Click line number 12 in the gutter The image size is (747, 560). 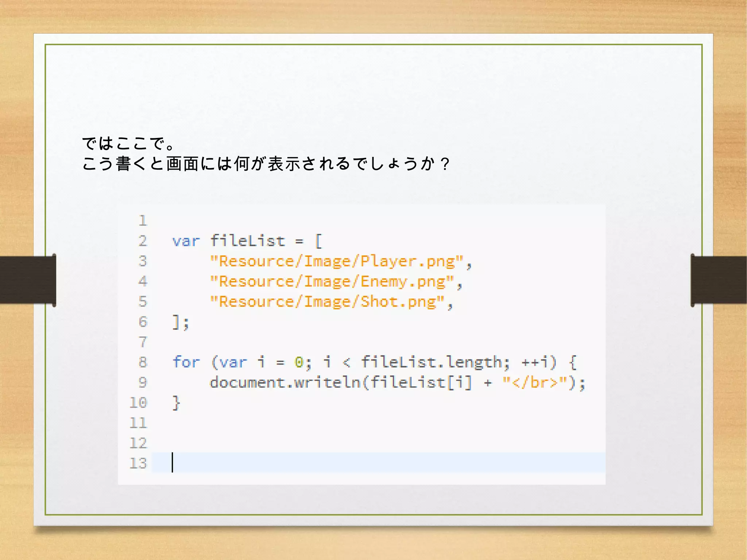pyautogui.click(x=138, y=443)
